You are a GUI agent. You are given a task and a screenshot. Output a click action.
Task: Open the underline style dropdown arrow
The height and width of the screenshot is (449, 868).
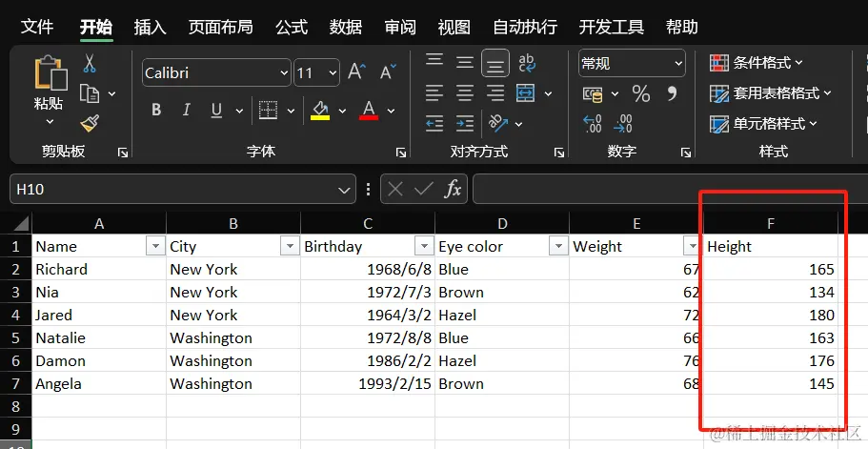click(x=239, y=111)
